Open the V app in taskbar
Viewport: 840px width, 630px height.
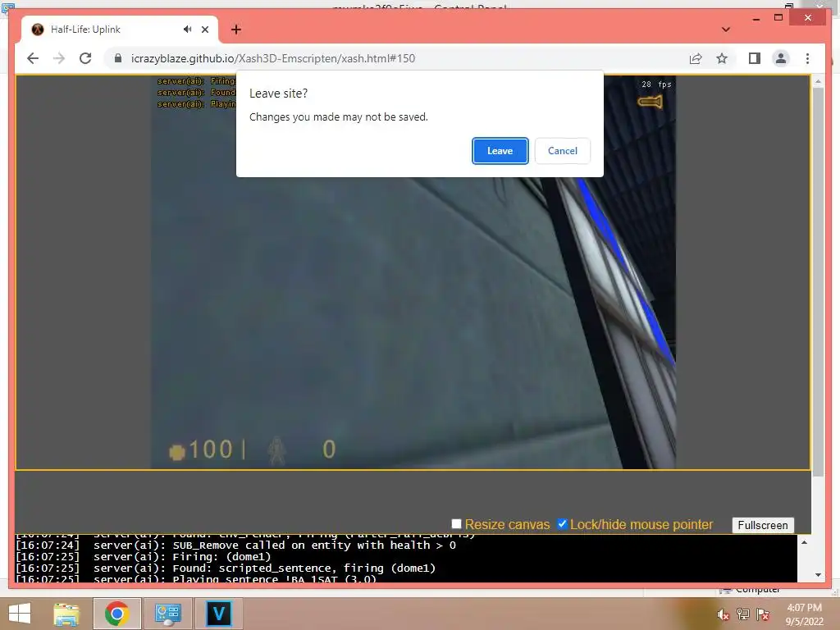pyautogui.click(x=218, y=614)
